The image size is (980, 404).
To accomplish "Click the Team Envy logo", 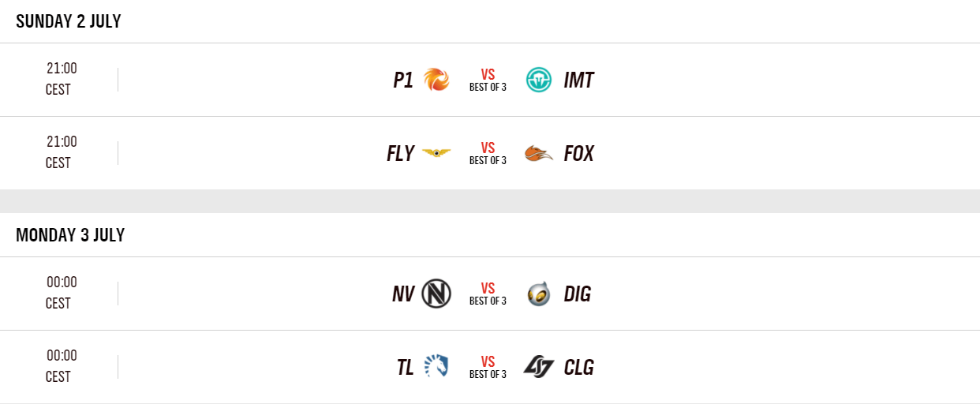I will coord(436,294).
